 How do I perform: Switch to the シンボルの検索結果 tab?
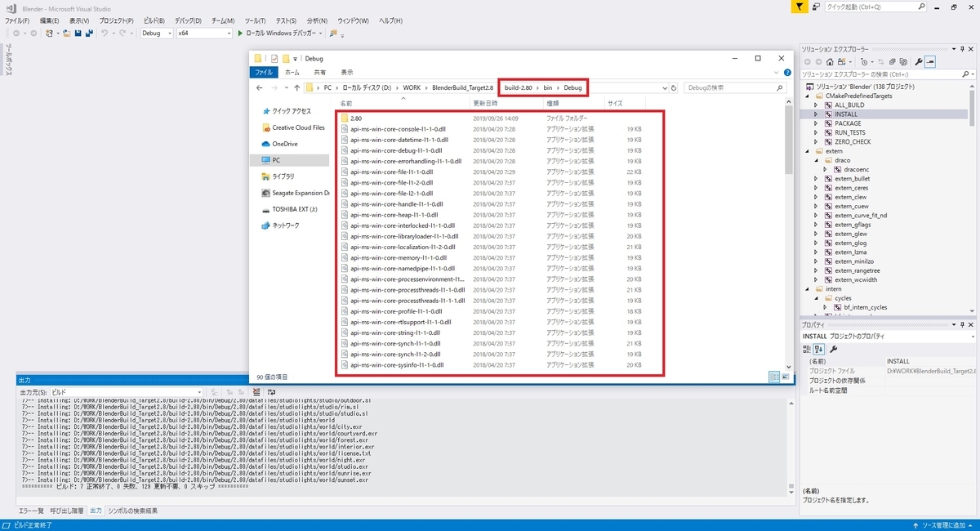(x=133, y=511)
